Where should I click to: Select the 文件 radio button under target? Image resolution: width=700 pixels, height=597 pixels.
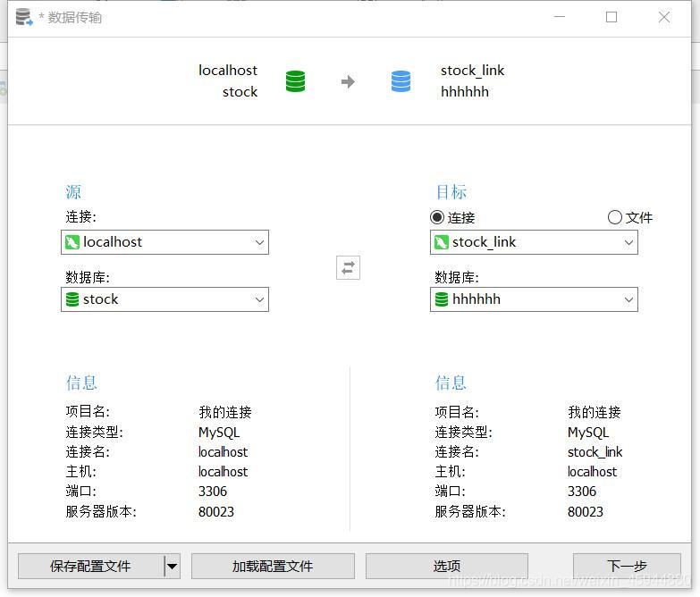[614, 217]
